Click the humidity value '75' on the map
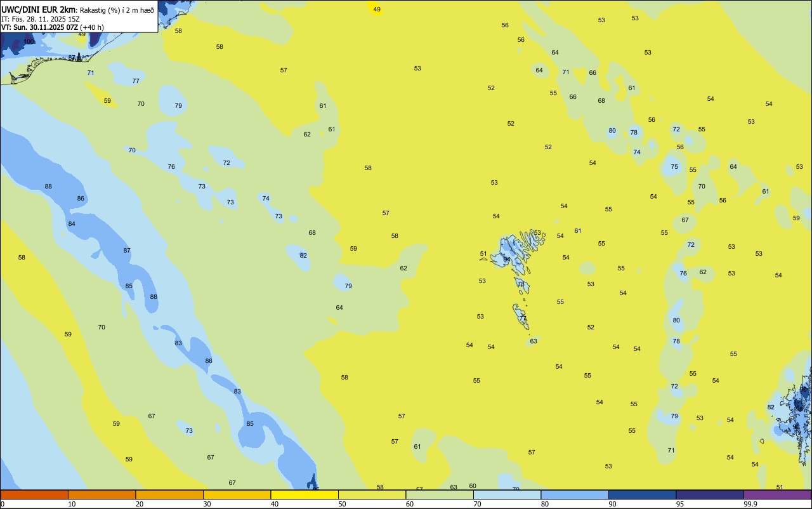 tap(674, 167)
